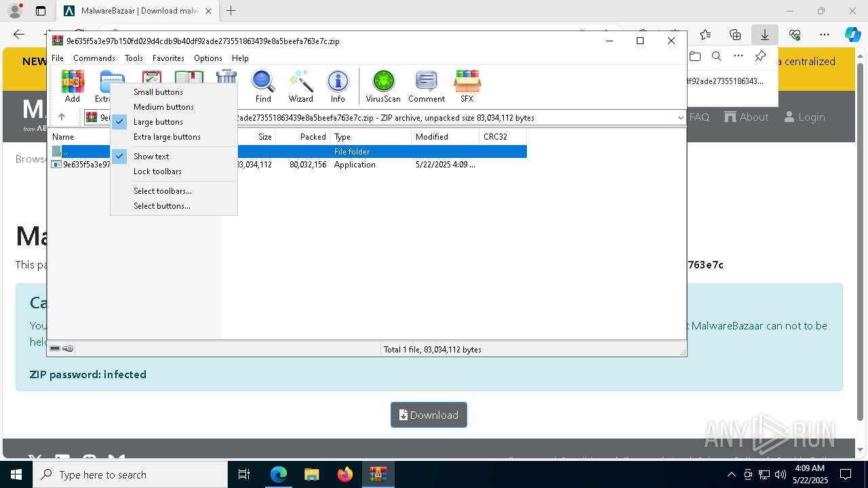The width and height of the screenshot is (868, 488).
Task: Open the Options menu
Action: [x=208, y=58]
